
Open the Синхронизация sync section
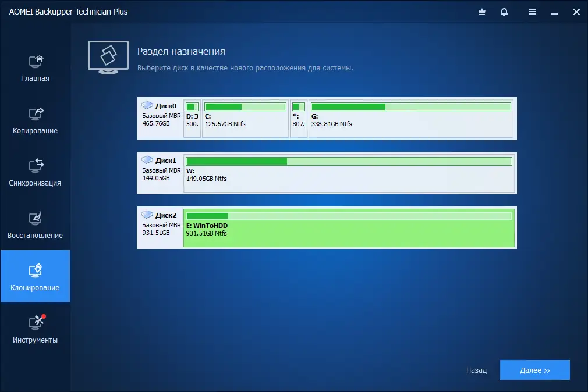36,172
